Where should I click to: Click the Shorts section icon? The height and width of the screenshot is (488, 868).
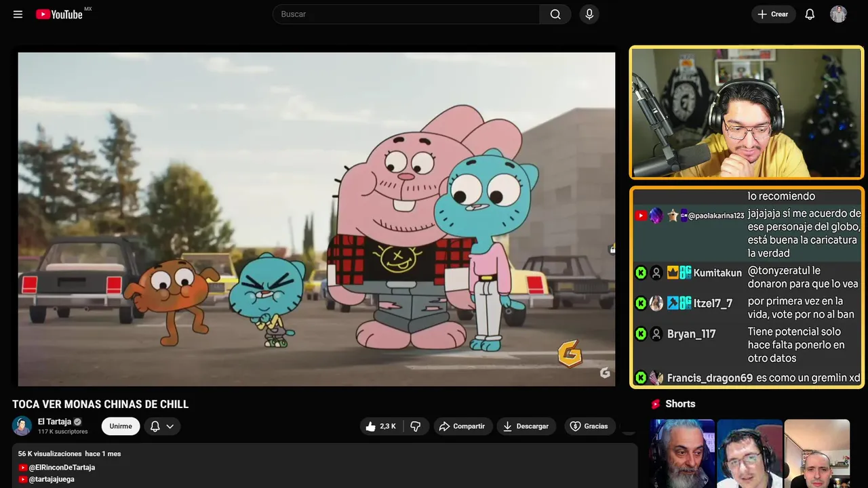(x=656, y=404)
